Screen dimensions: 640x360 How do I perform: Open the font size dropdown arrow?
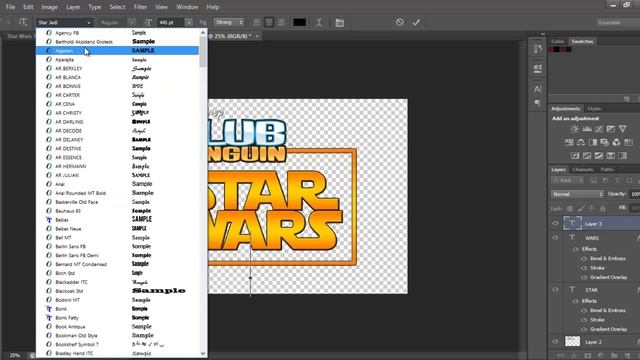click(x=189, y=22)
